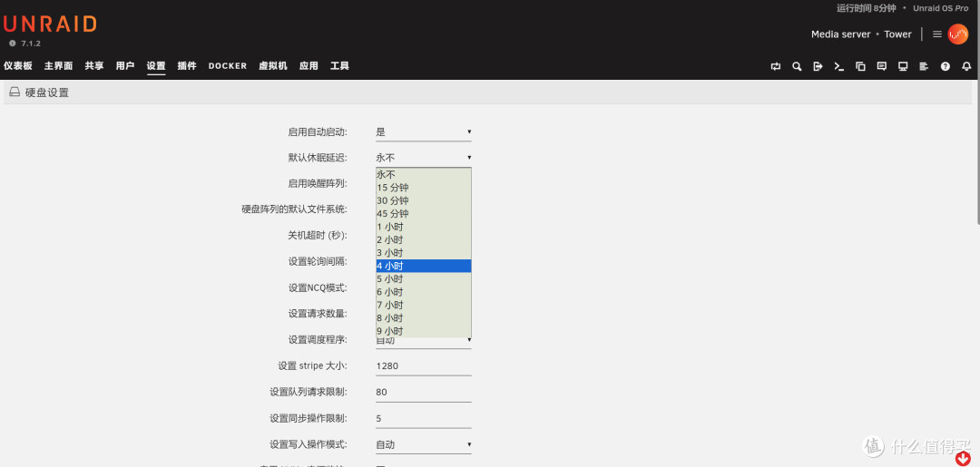Click the 设置调度程序 label
Viewport: 980px width, 467px height.
[318, 340]
